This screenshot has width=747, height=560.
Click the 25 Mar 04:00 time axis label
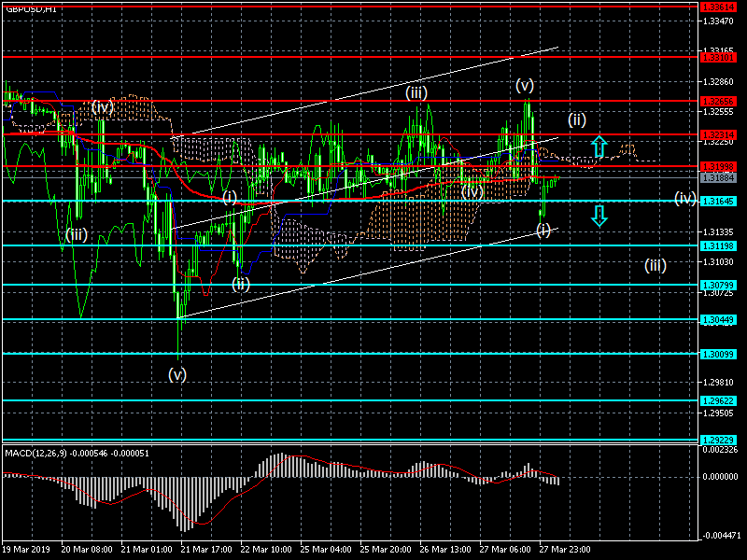coord(326,551)
